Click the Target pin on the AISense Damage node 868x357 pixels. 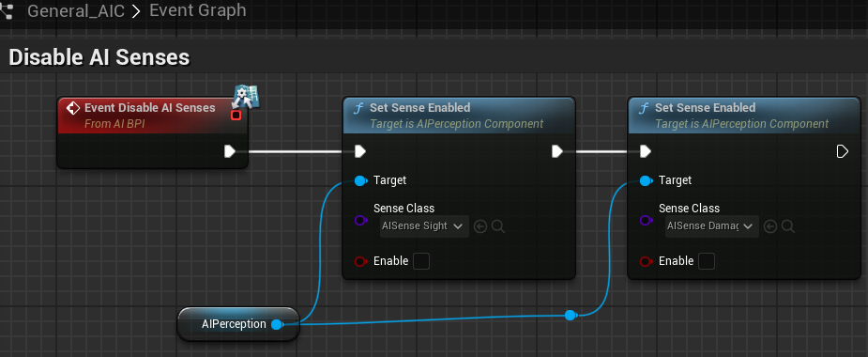(646, 180)
